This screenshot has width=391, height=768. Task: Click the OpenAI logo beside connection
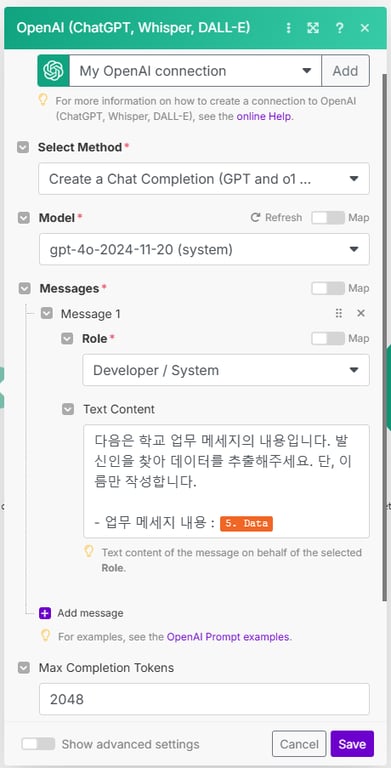tap(53, 71)
